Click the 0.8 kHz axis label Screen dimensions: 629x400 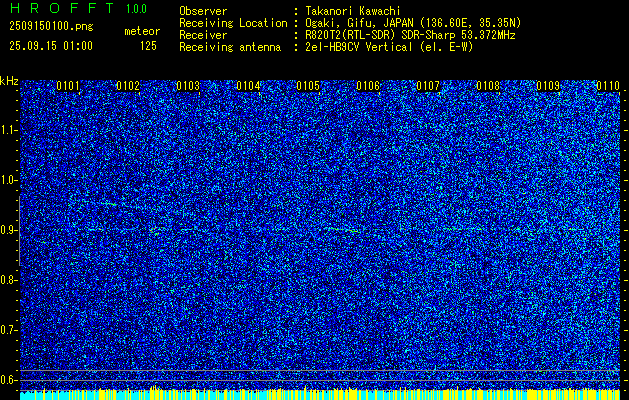[x=8, y=280]
